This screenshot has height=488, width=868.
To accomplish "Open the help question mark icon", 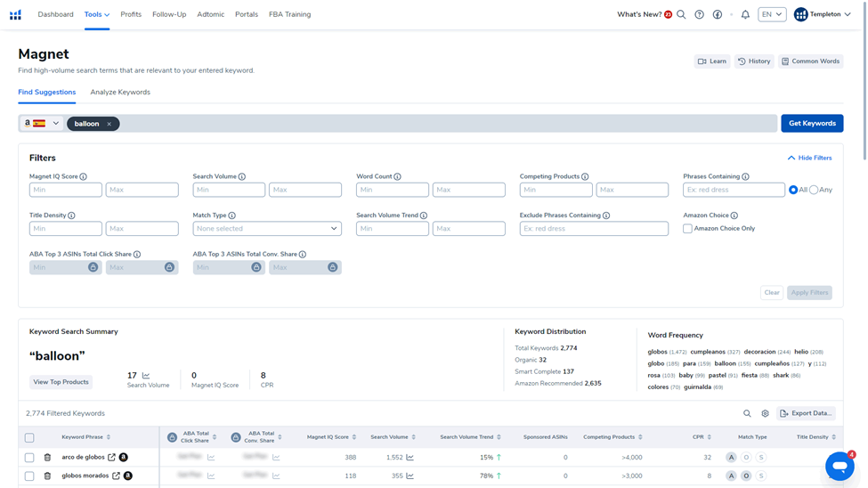I will point(700,14).
